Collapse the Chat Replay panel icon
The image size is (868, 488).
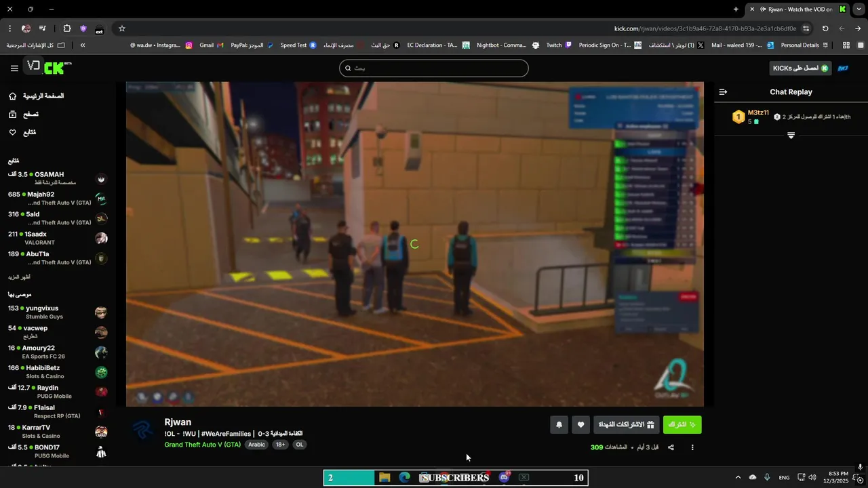click(723, 91)
